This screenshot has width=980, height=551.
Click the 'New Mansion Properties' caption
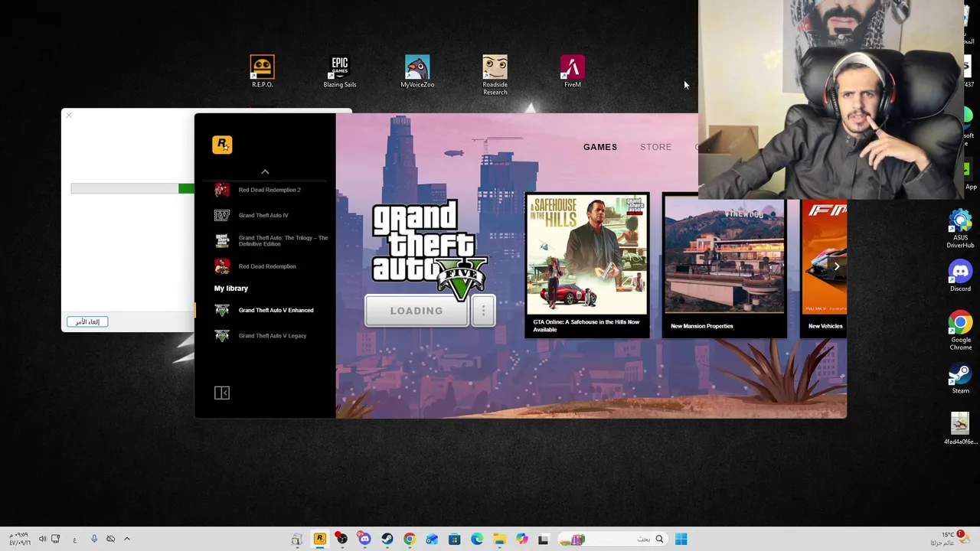coord(702,326)
